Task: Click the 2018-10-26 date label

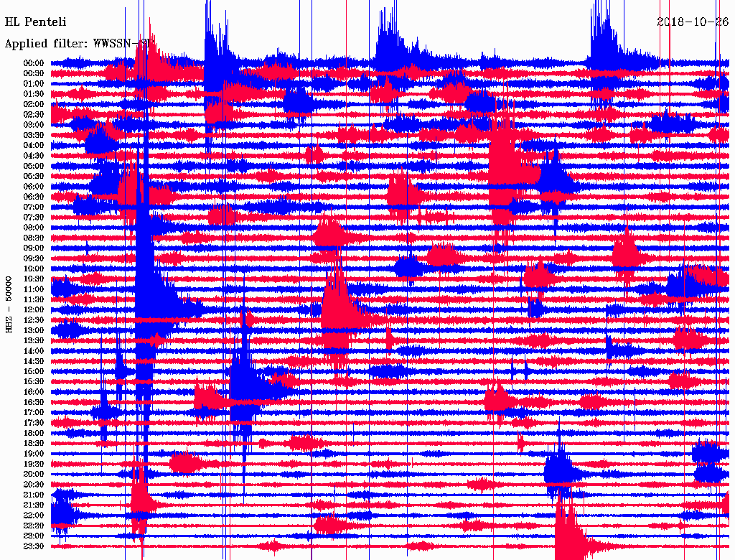Action: (x=693, y=22)
